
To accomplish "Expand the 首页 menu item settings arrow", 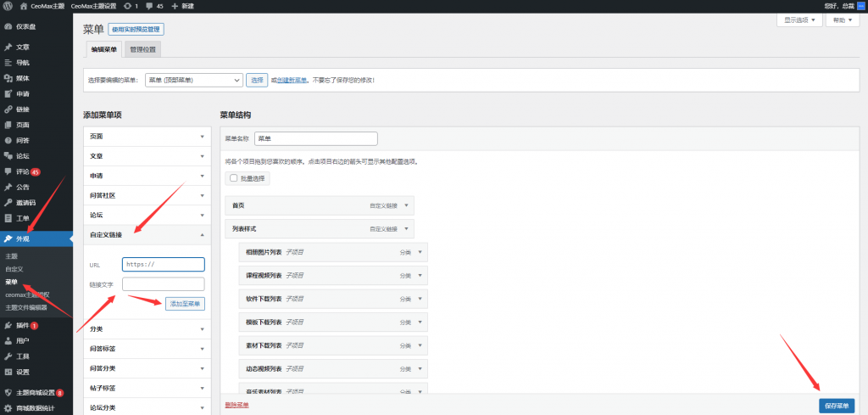I will pos(407,205).
